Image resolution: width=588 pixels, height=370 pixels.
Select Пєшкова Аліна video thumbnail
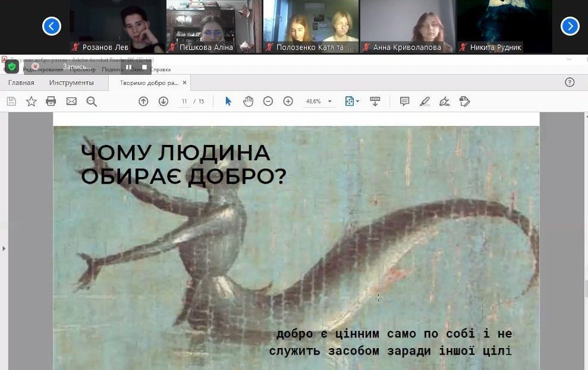[x=214, y=26]
